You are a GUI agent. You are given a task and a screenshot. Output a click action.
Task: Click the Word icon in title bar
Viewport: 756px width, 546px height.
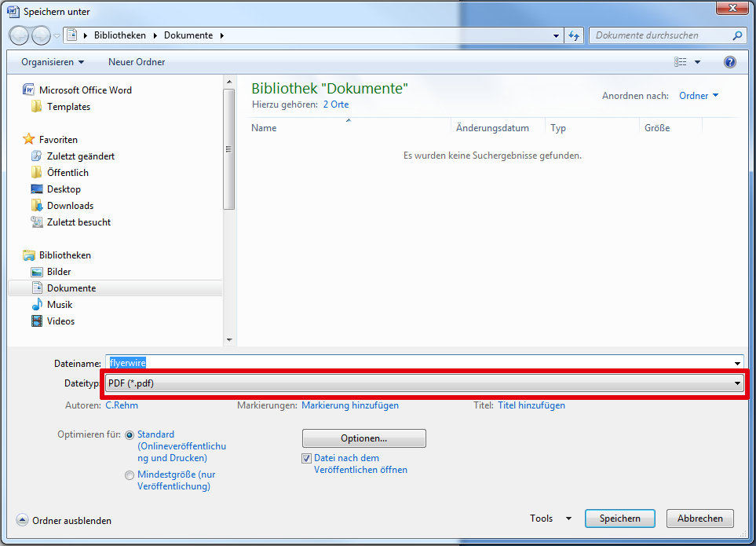(x=13, y=11)
